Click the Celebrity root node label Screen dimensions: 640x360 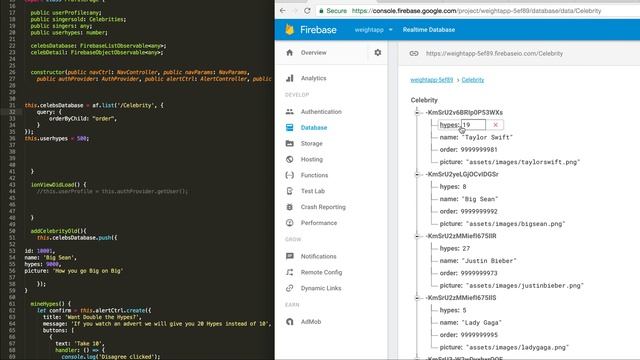coord(424,100)
